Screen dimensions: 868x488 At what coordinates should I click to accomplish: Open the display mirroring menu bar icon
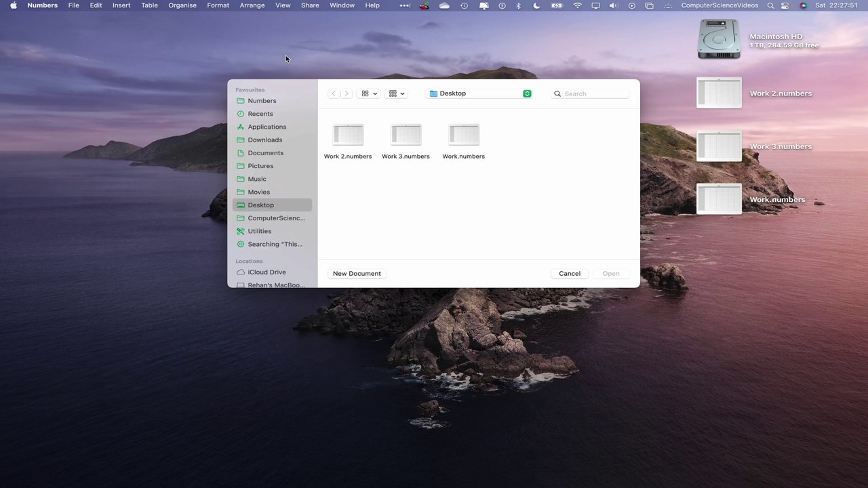tap(595, 5)
